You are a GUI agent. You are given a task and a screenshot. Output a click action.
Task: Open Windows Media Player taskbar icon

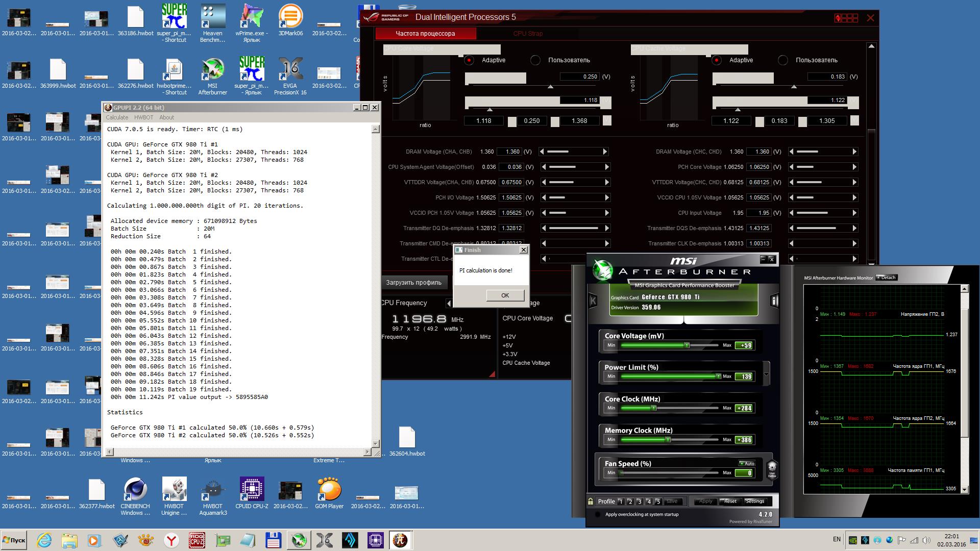coord(94,540)
